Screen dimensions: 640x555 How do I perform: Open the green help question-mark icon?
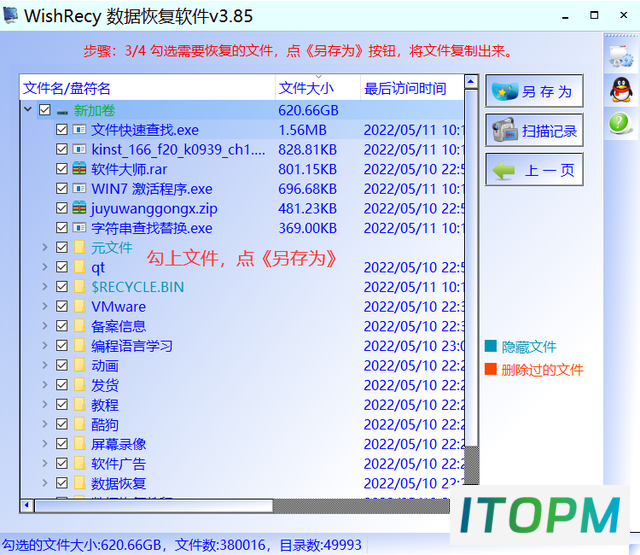(619, 122)
